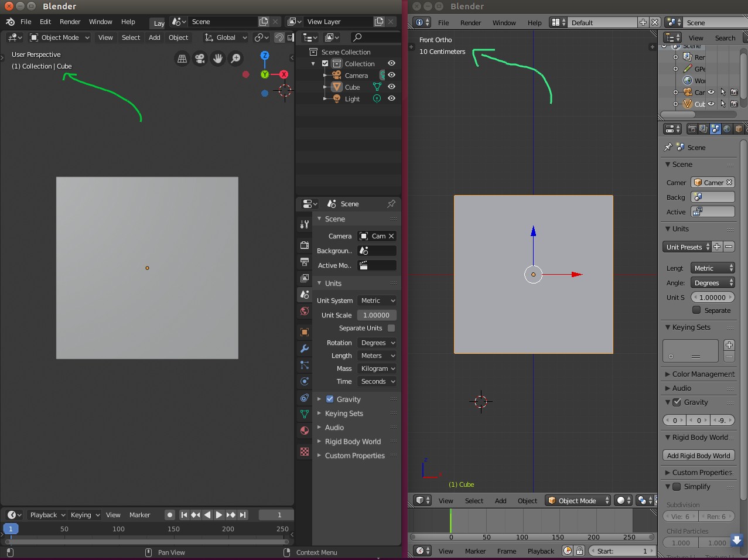Image resolution: width=748 pixels, height=560 pixels.
Task: Open the Object properties orange square tab
Action: coord(305,332)
